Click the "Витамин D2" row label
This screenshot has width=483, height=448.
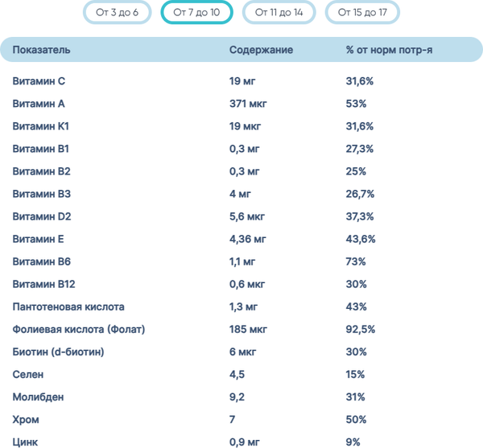(43, 216)
